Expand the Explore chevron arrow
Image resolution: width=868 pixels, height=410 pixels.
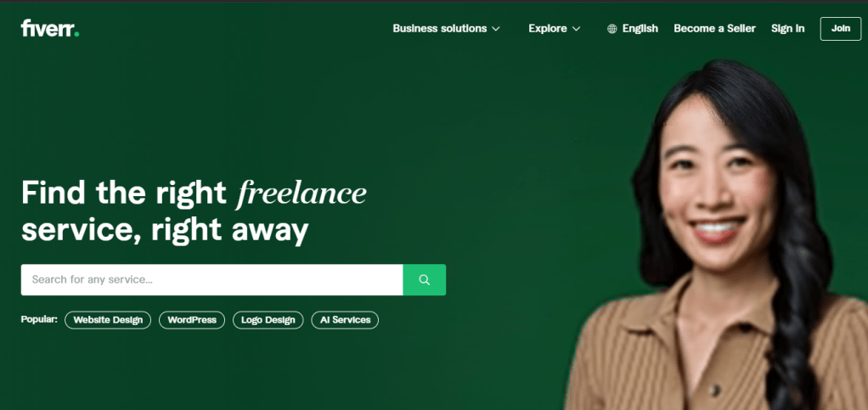(577, 29)
